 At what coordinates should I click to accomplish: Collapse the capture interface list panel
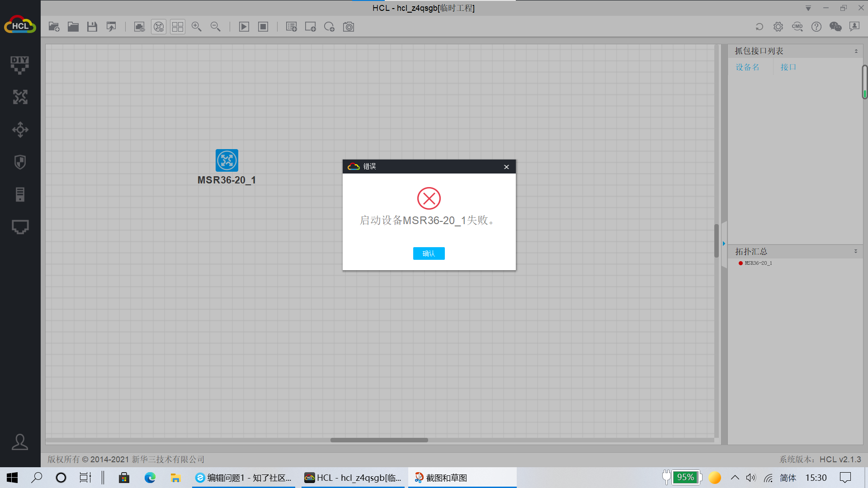click(856, 51)
